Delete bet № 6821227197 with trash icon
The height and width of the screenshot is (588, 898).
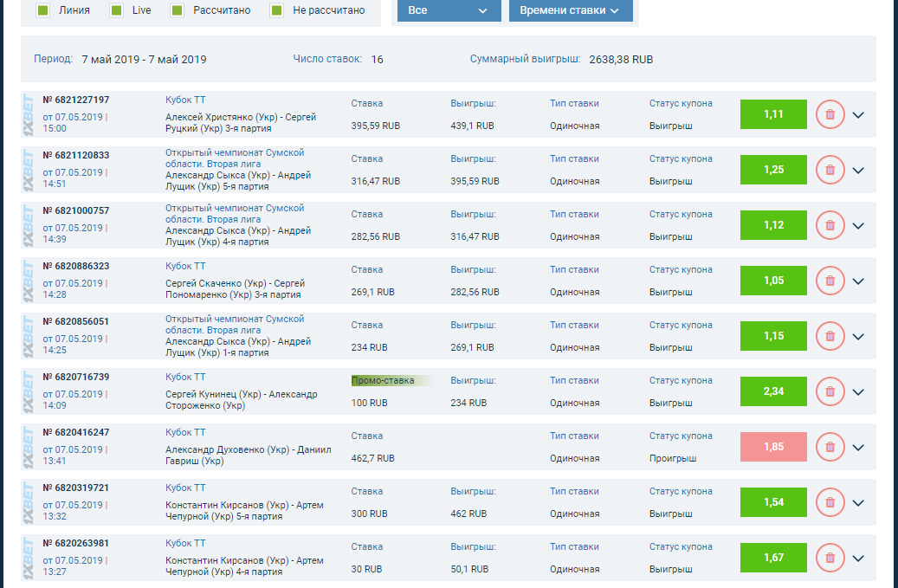pyautogui.click(x=830, y=114)
